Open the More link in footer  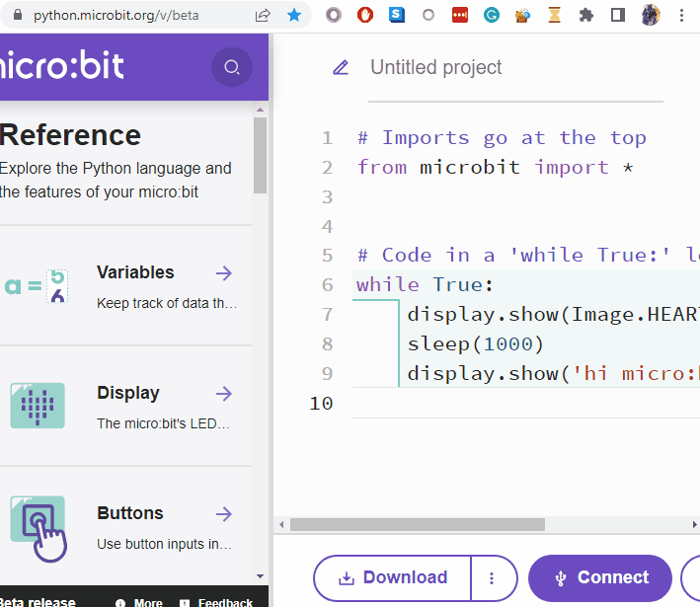(139, 602)
